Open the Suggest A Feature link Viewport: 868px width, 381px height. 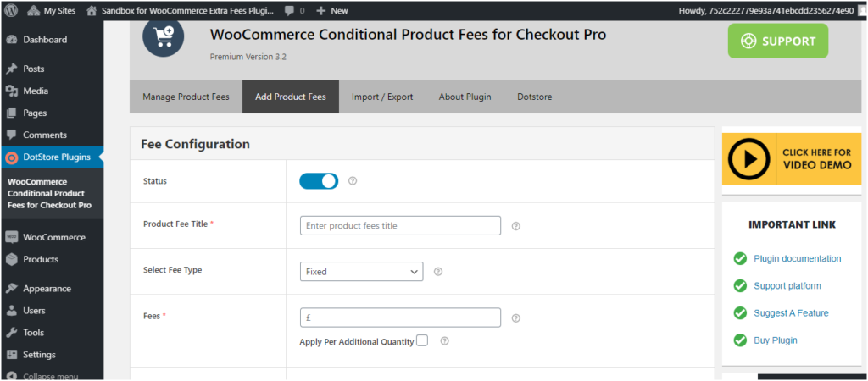791,313
